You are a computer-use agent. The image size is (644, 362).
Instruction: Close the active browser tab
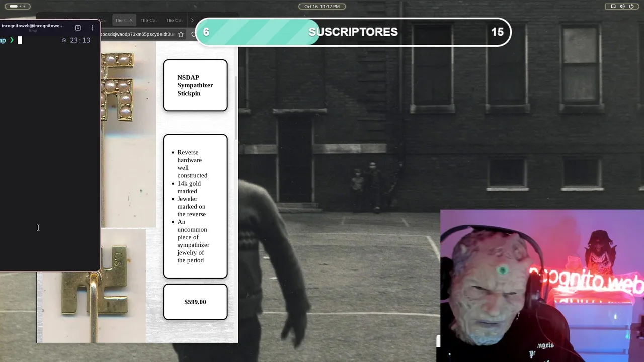131,20
